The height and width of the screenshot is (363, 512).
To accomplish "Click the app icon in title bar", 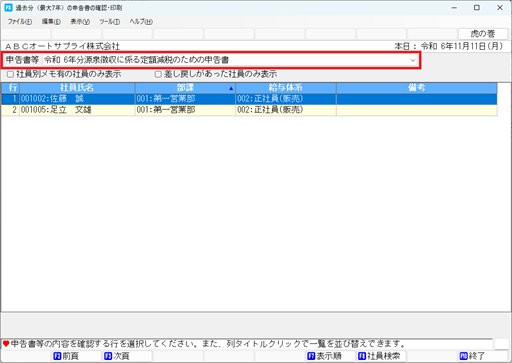I will 8,8.
